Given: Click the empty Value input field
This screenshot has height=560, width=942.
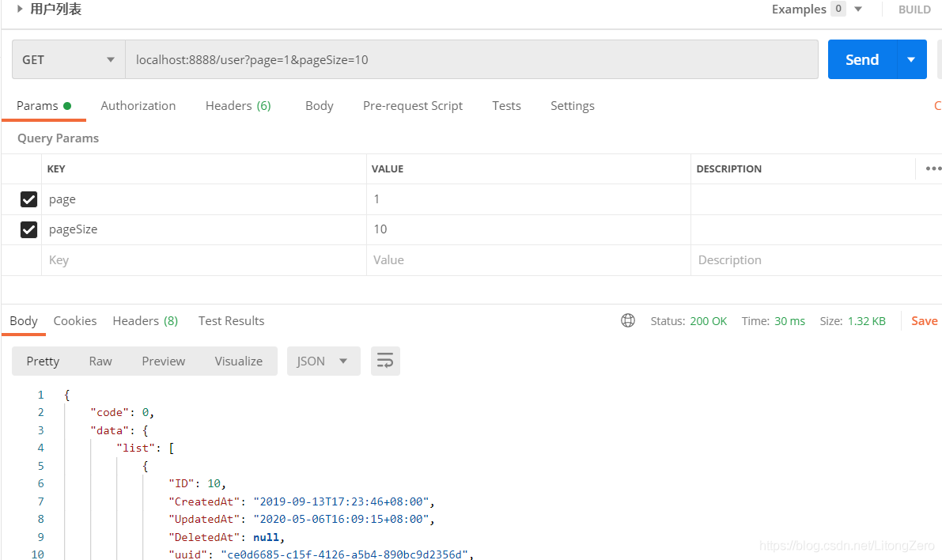Looking at the screenshot, I should [528, 260].
